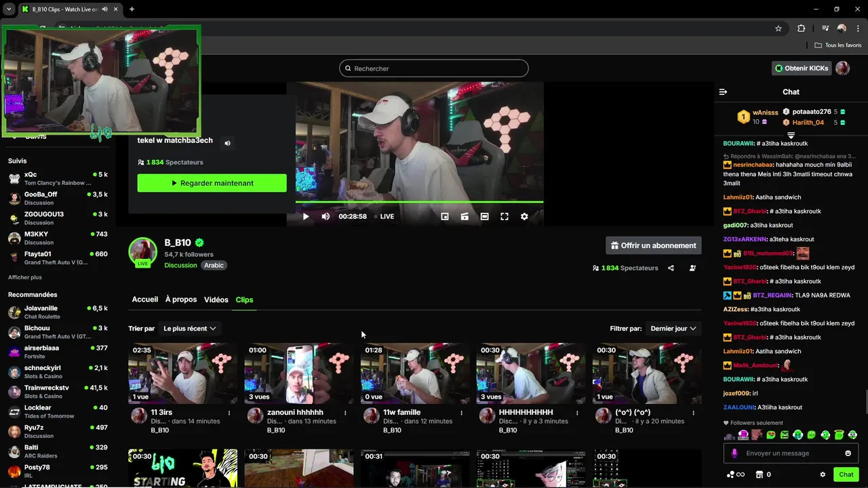Open the Kick user profile avatar menu
Viewport: 868px width, 488px height.
click(843, 68)
